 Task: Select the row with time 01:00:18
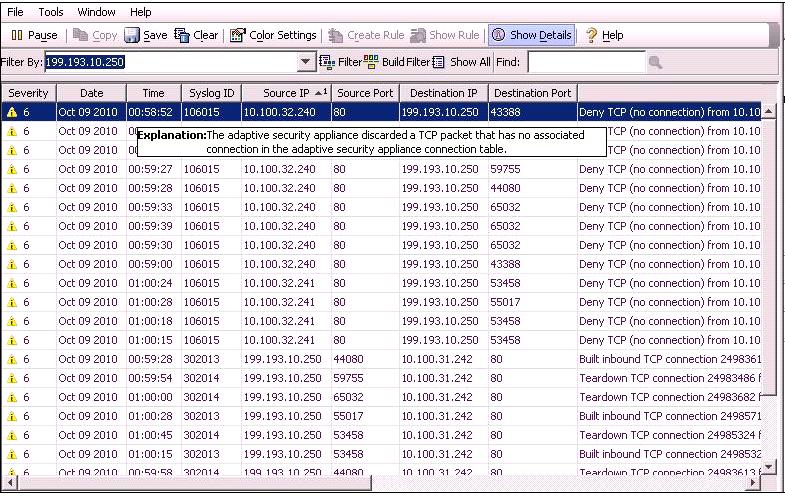click(x=381, y=321)
